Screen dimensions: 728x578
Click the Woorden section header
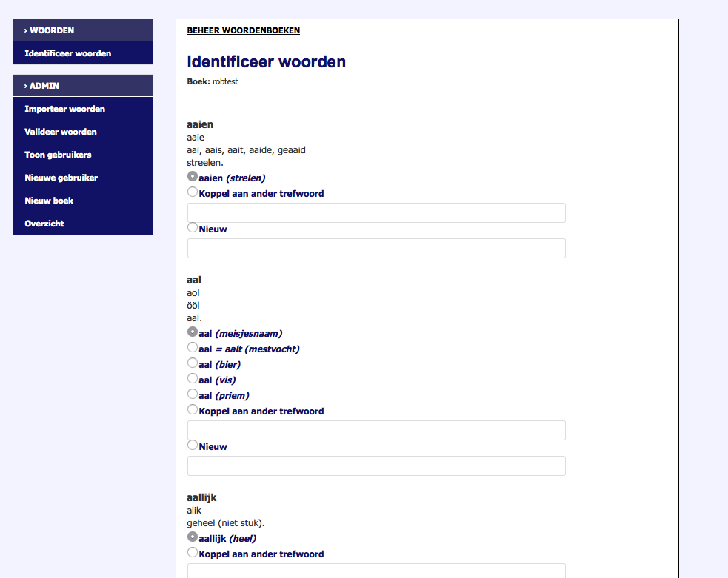tap(82, 30)
